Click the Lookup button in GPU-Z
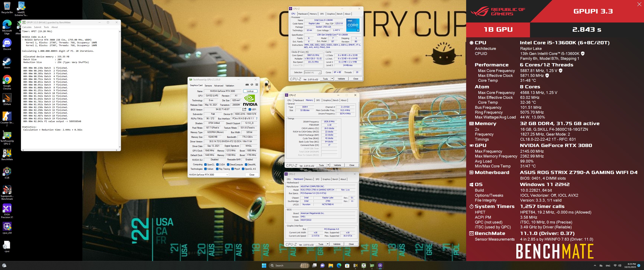Screen dimensions: 644x270 click(250, 91)
